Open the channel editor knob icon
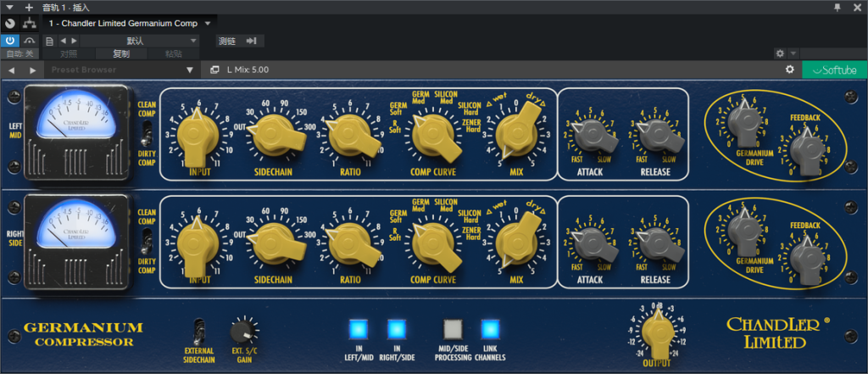The image size is (868, 374). 9,24
